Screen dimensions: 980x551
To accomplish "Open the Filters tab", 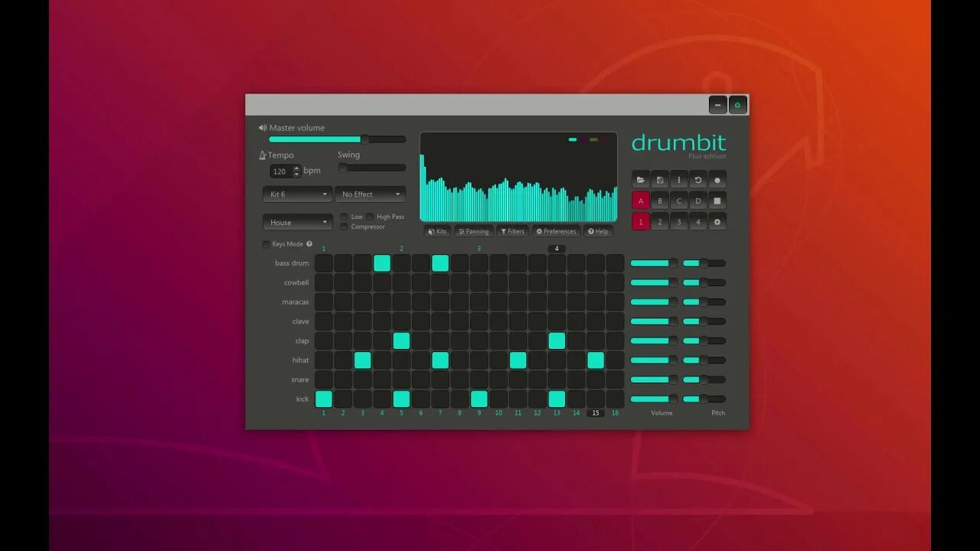I will tap(513, 231).
